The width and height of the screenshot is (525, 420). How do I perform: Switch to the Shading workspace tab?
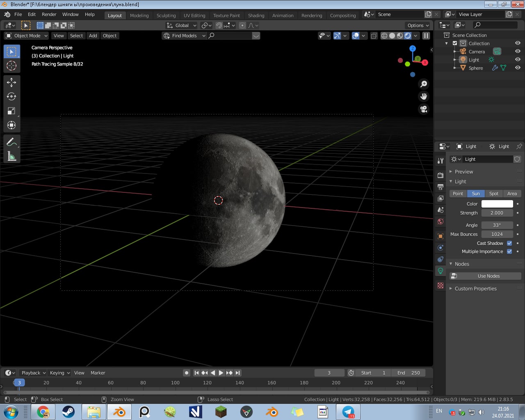(x=256, y=16)
